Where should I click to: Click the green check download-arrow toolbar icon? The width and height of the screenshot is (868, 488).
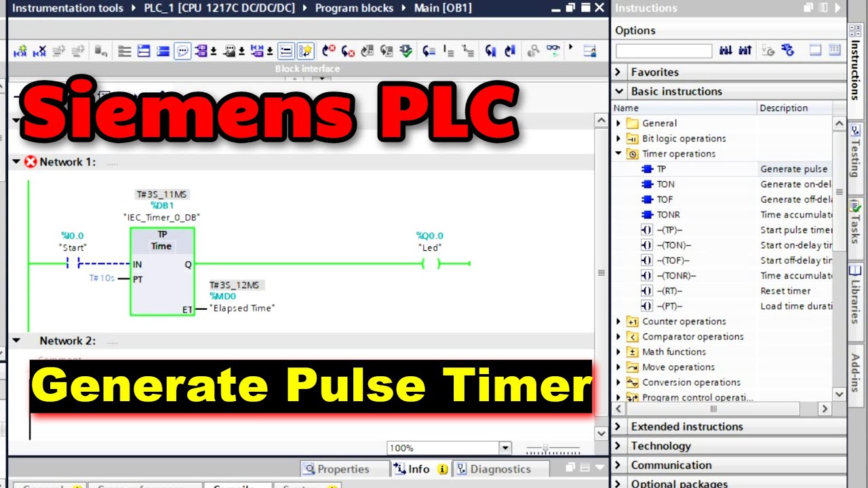click(406, 51)
